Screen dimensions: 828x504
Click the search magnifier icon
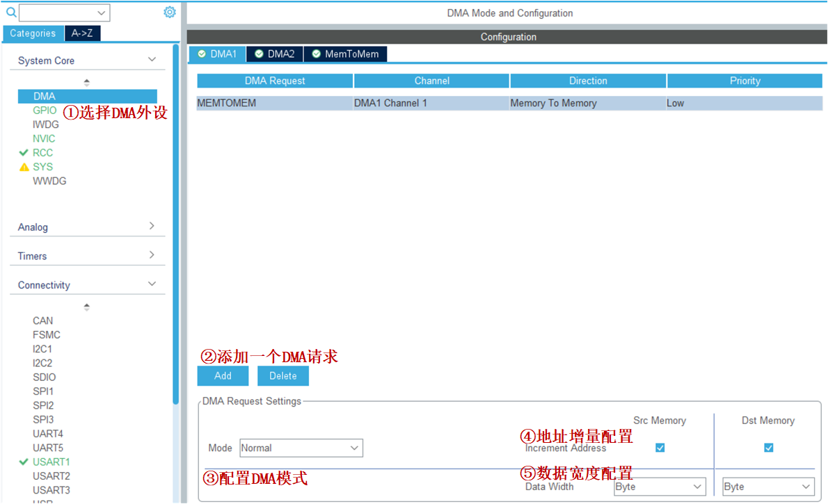click(11, 12)
